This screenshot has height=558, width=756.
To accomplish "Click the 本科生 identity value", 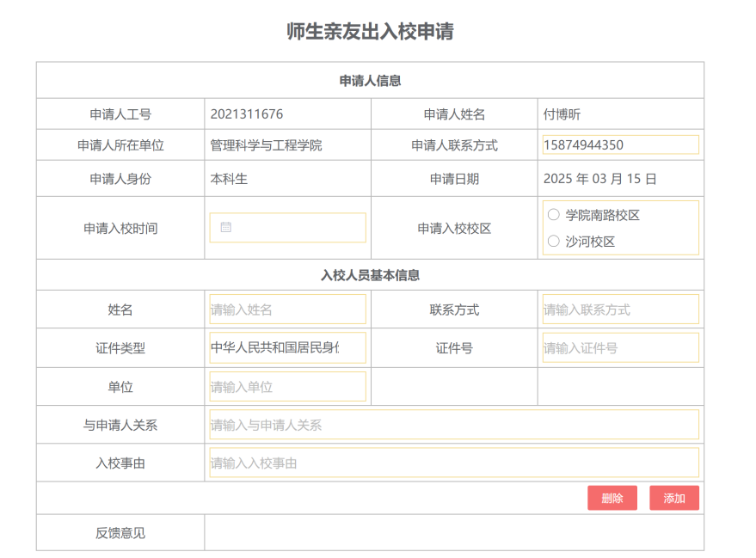I will click(229, 179).
